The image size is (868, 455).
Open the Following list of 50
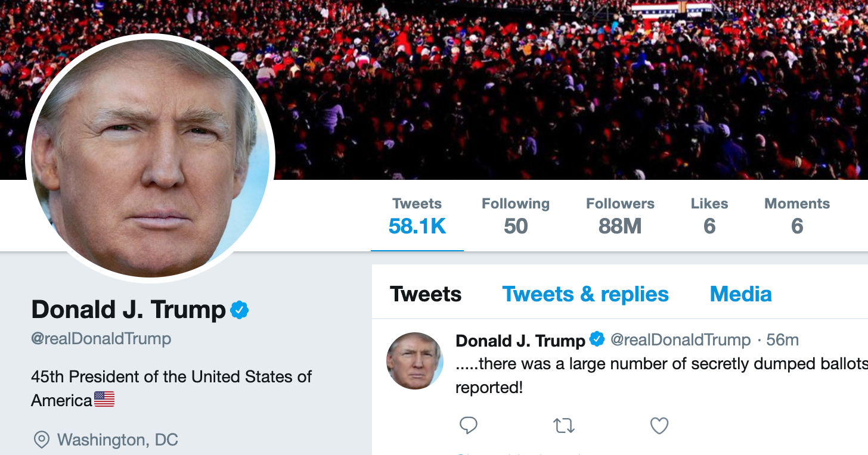click(x=516, y=216)
